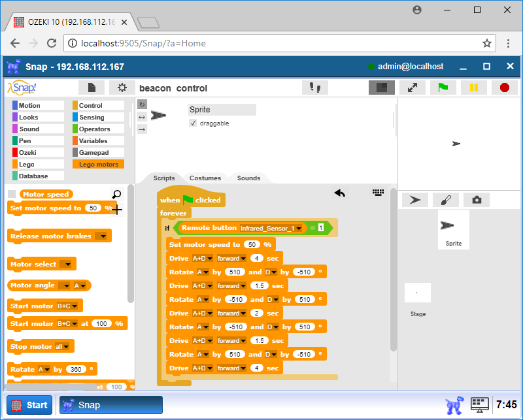This screenshot has width=523, height=420.
Task: Toggle the Motor speed watcher checkbox
Action: 12,194
